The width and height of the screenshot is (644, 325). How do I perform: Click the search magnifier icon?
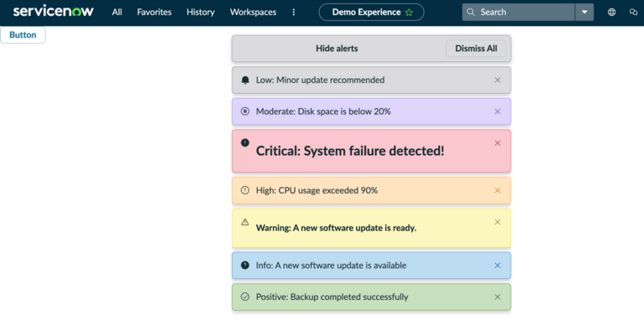[471, 13]
